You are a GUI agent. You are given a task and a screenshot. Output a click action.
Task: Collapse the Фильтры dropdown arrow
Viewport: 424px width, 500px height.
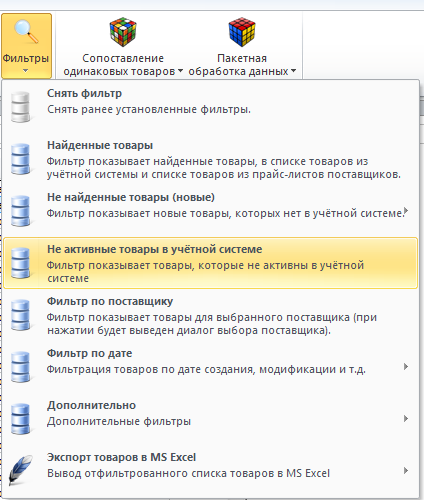coord(26,71)
